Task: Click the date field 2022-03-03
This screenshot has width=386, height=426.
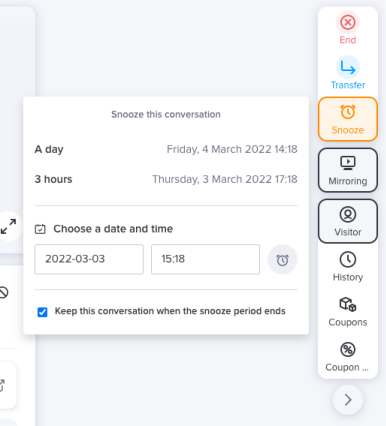Action: pos(89,259)
